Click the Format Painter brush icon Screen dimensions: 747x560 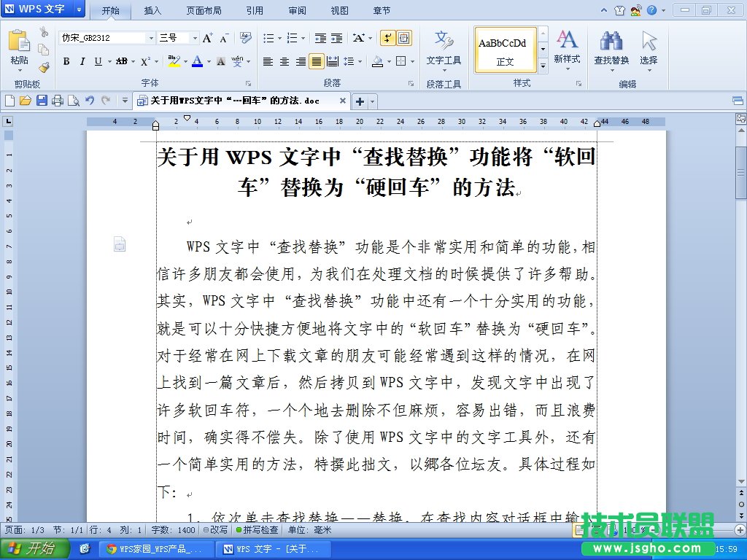[x=44, y=67]
